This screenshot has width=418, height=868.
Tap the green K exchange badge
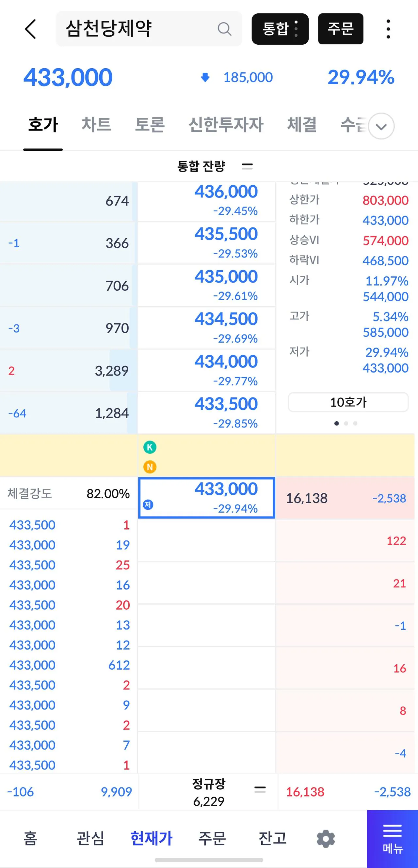point(150,447)
